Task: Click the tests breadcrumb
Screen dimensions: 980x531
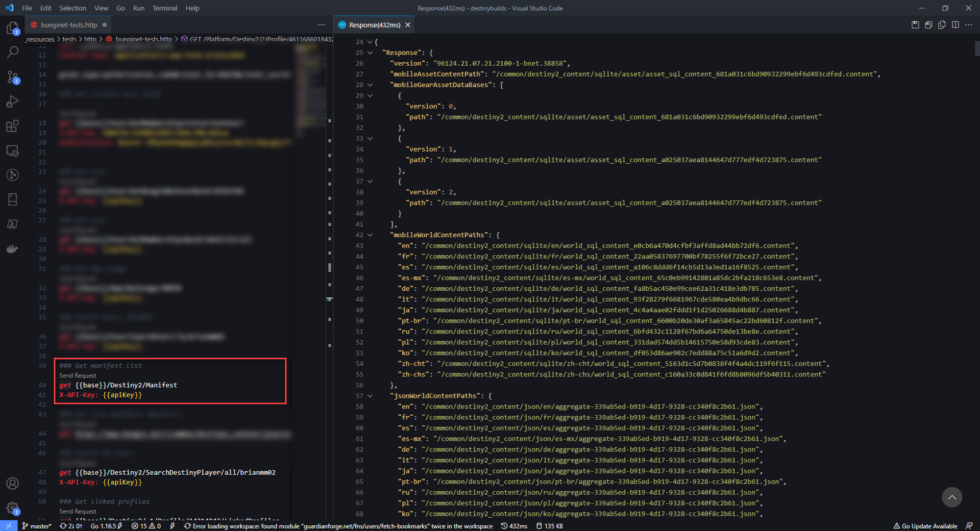Action: coord(69,39)
